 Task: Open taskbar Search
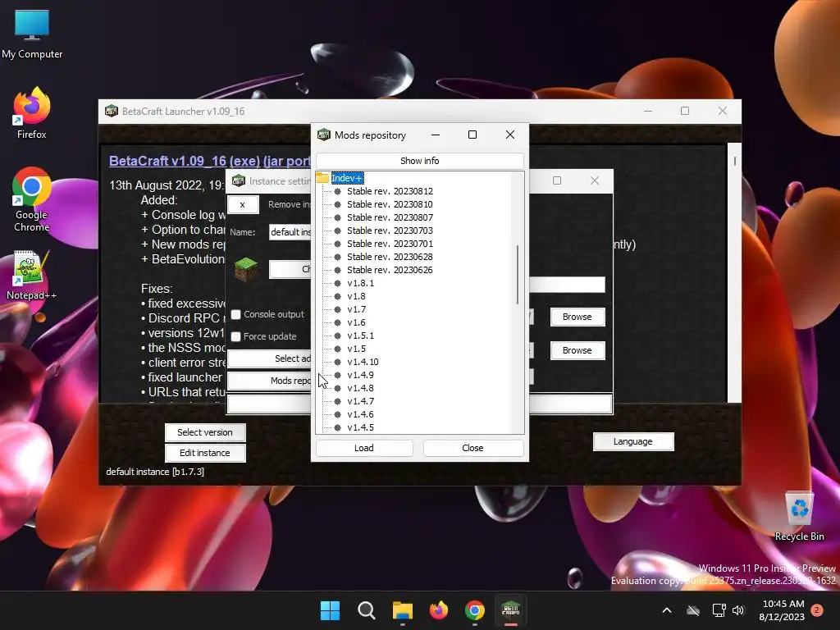point(367,610)
